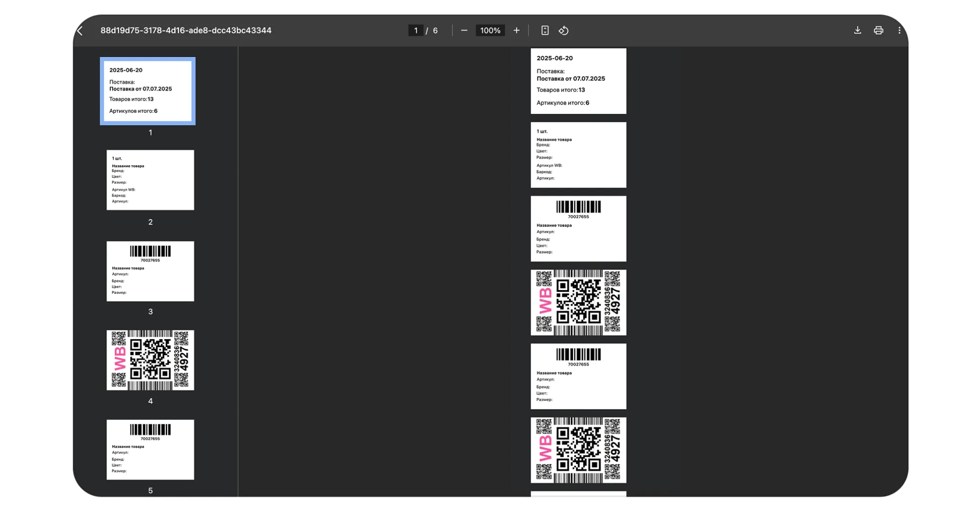The width and height of the screenshot is (980, 512).
Task: Open page 3 barcode thumbnail
Action: pos(150,271)
